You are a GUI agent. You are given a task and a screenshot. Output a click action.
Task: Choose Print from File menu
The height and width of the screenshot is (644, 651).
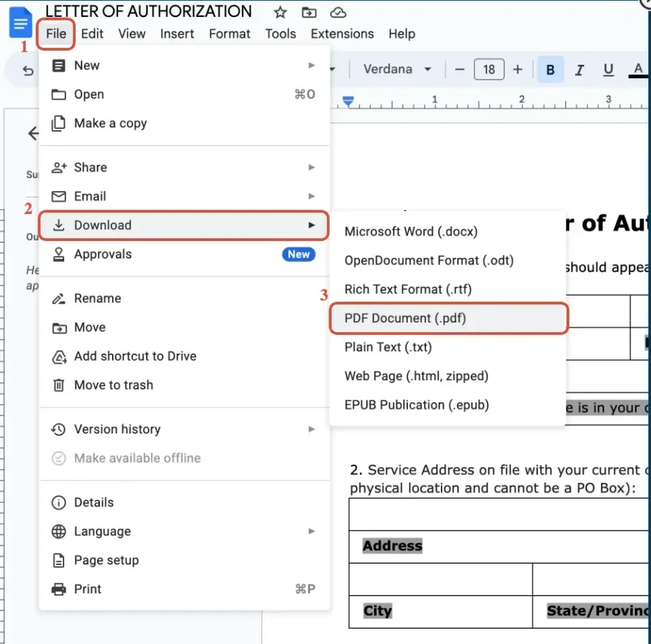(x=184, y=589)
